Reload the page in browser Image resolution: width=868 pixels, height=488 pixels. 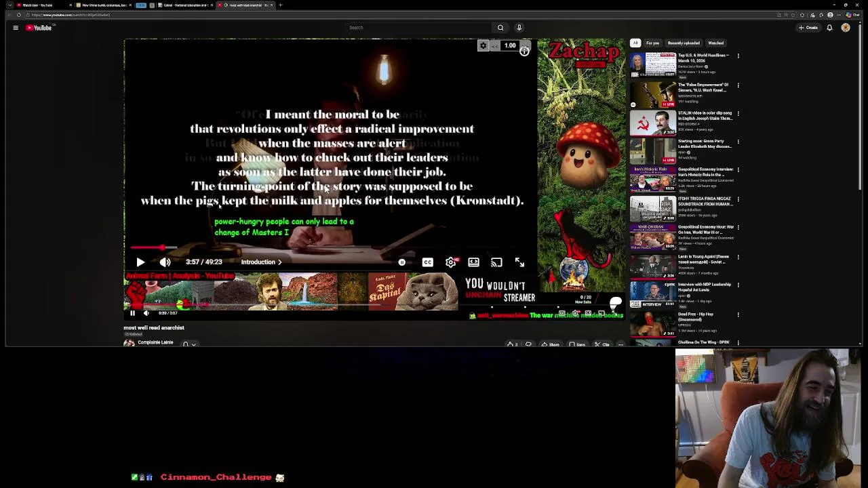point(19,15)
